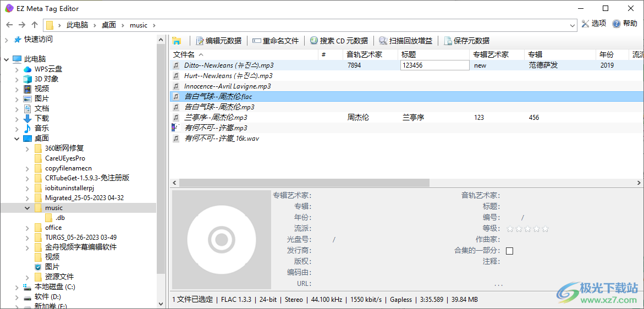Open the address bar history dropdown
Viewport: 644px width, 309px height.
pyautogui.click(x=573, y=25)
